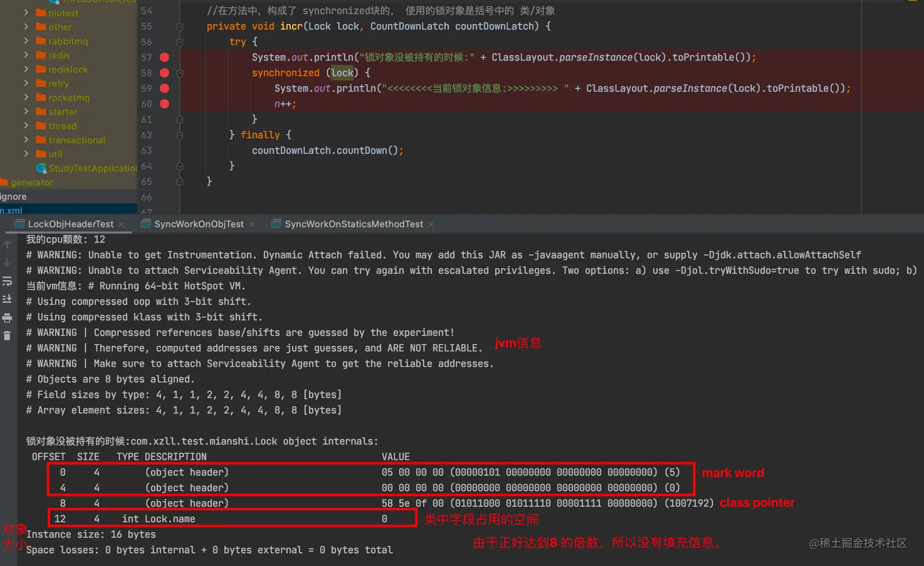Click the rabbitmq folder icon
This screenshot has height=566, width=924.
coord(41,41)
